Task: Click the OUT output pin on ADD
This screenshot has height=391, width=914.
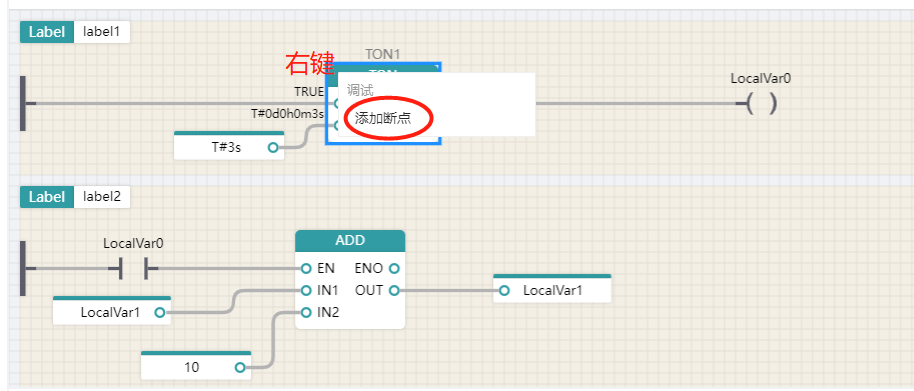Action: (394, 290)
